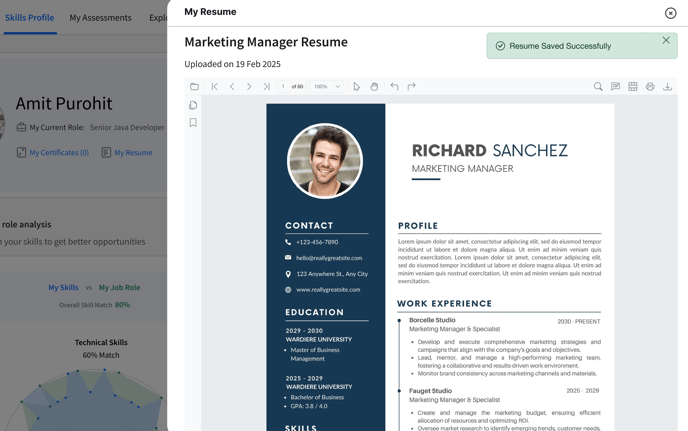Switch to the My Assessments tab
Screen dimensions: 688x431
(100, 18)
